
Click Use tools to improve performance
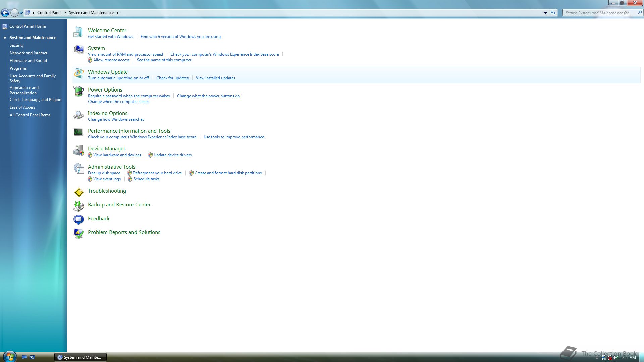pos(234,137)
